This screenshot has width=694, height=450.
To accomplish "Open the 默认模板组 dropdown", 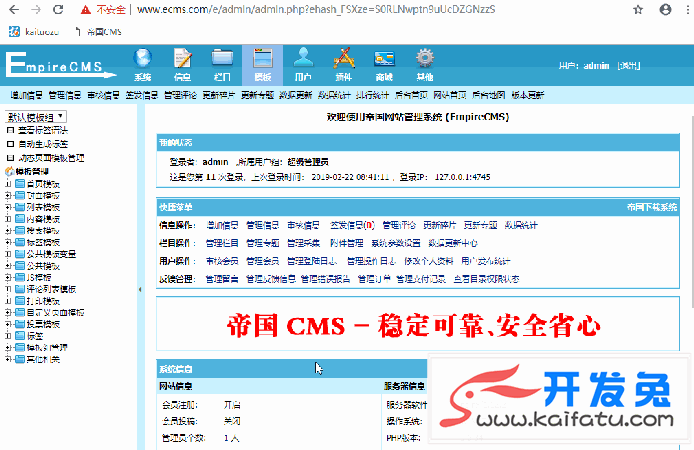I will (x=36, y=117).
